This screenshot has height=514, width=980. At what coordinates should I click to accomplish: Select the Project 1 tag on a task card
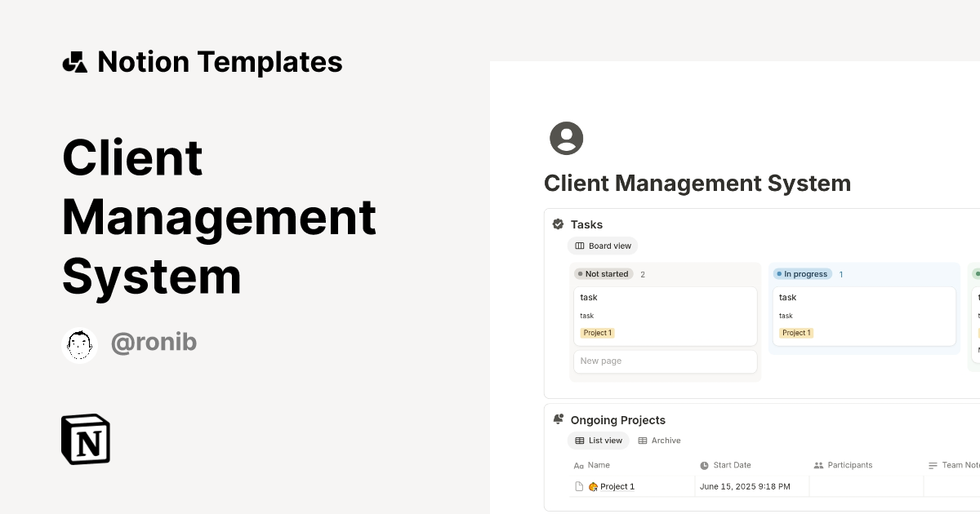pyautogui.click(x=597, y=332)
